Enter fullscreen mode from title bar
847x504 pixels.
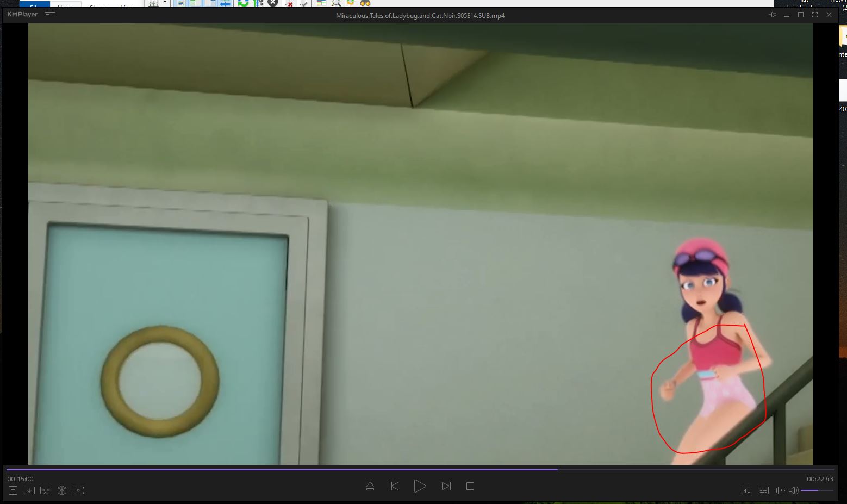click(x=815, y=15)
